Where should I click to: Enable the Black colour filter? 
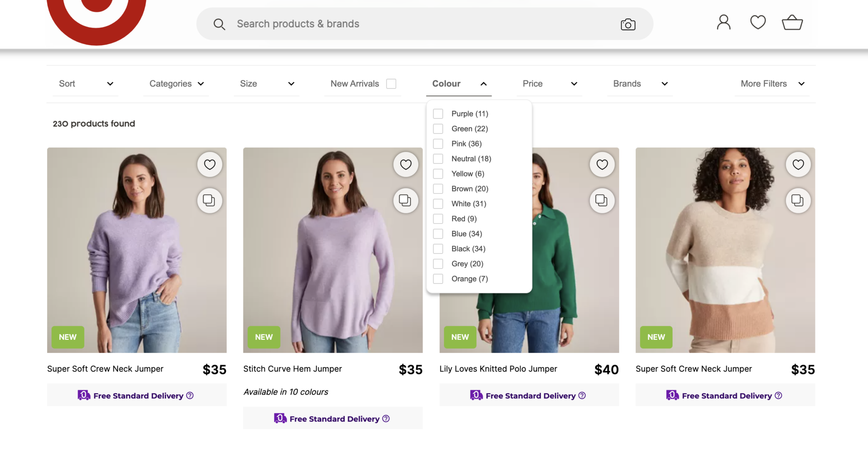click(438, 249)
